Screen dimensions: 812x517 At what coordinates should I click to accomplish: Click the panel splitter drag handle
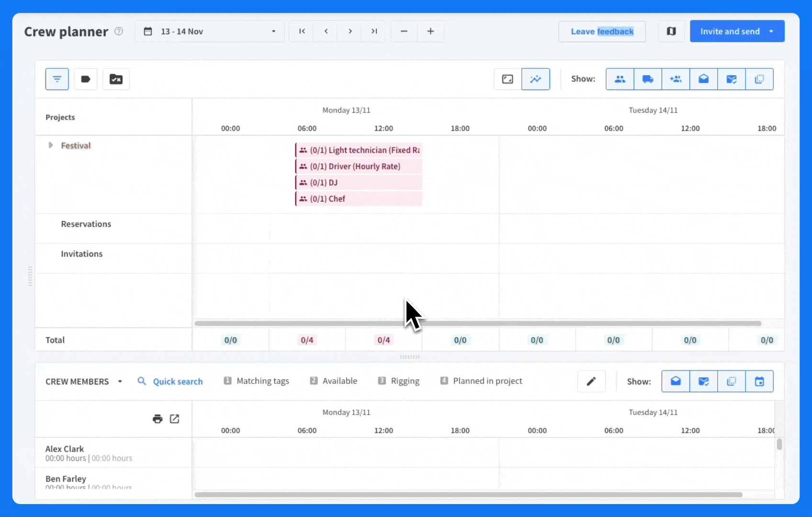coord(410,357)
